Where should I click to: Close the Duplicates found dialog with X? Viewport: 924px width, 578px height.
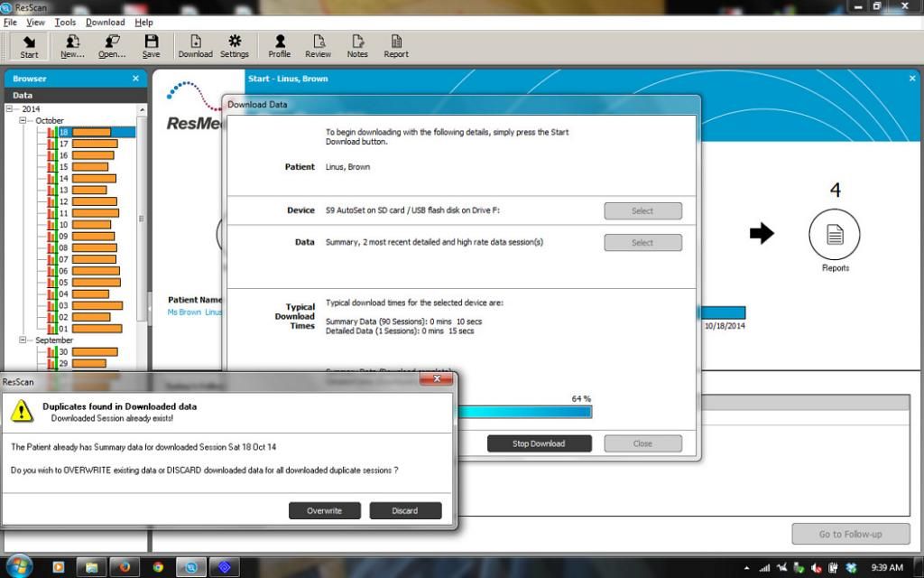tap(437, 378)
